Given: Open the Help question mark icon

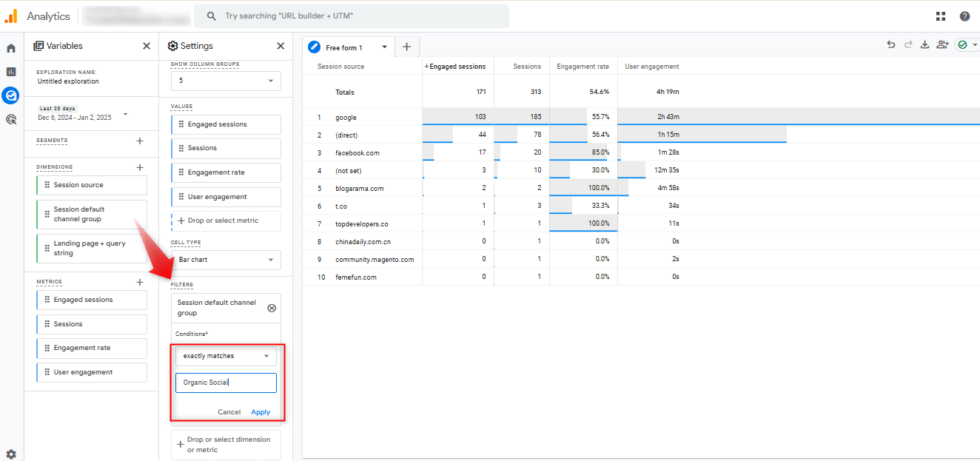Looking at the screenshot, I should pyautogui.click(x=965, y=16).
